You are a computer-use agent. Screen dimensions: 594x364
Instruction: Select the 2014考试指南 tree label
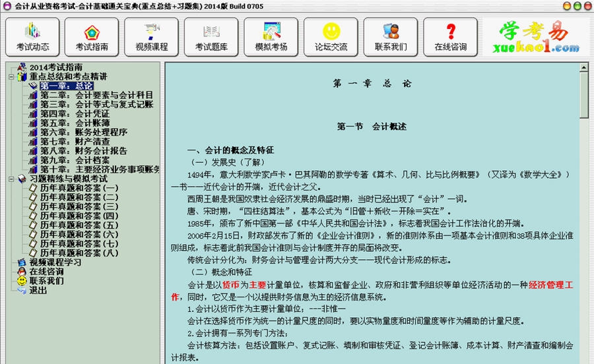(x=56, y=67)
